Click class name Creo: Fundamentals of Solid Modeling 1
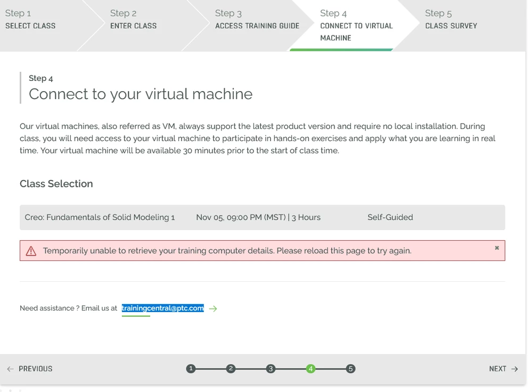 [100, 217]
